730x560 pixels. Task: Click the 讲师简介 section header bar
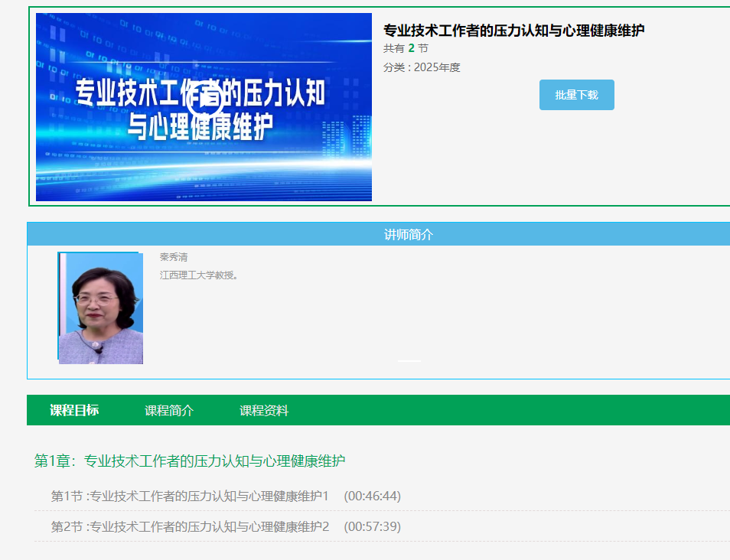point(408,234)
